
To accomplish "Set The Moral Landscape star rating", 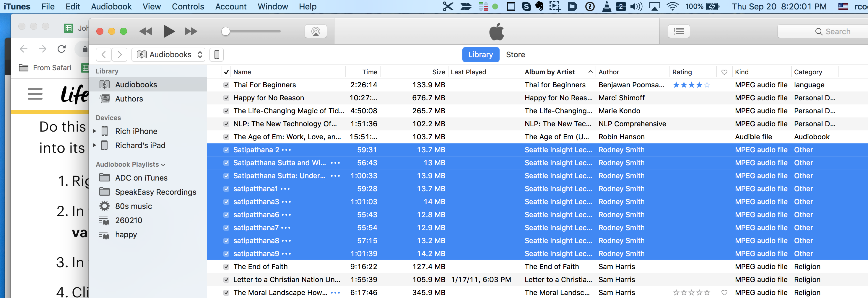I will click(691, 293).
